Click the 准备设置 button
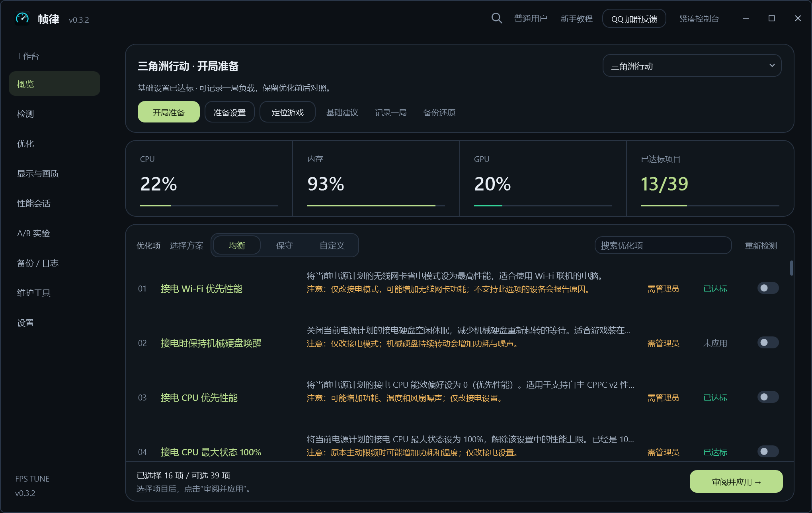 pos(230,112)
